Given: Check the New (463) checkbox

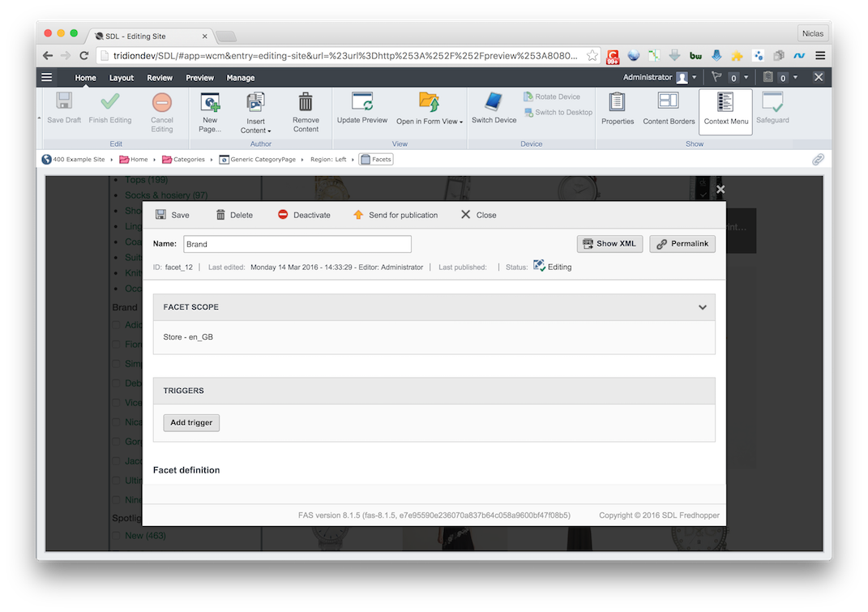Looking at the screenshot, I should pos(116,536).
